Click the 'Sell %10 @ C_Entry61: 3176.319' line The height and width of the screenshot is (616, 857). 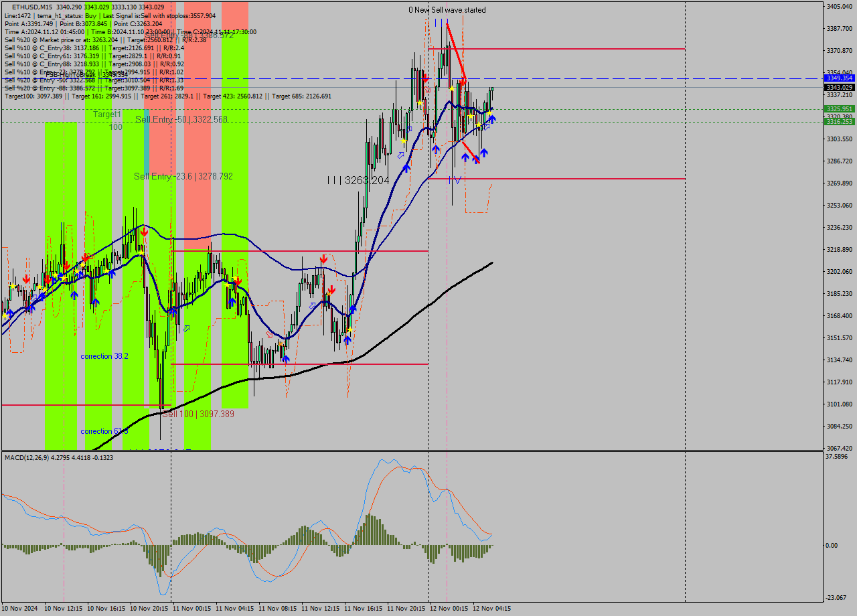pos(92,56)
